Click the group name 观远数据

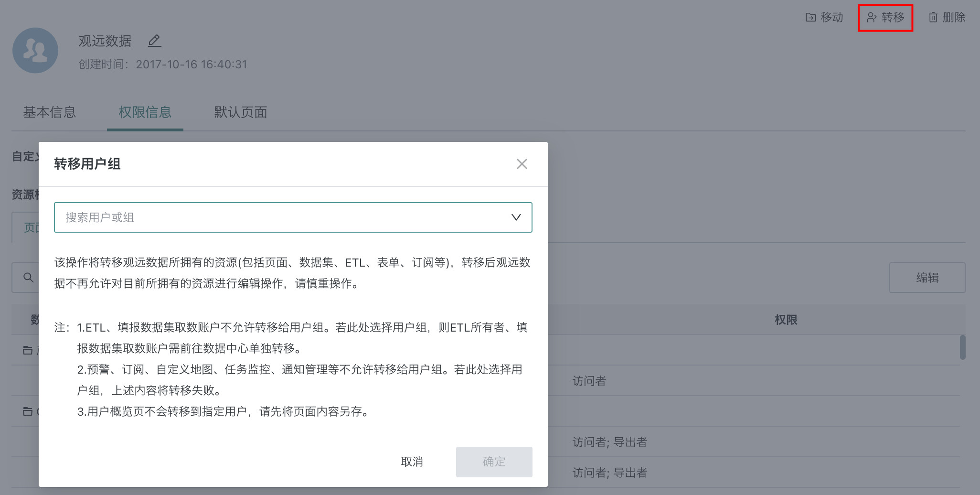[x=105, y=41]
